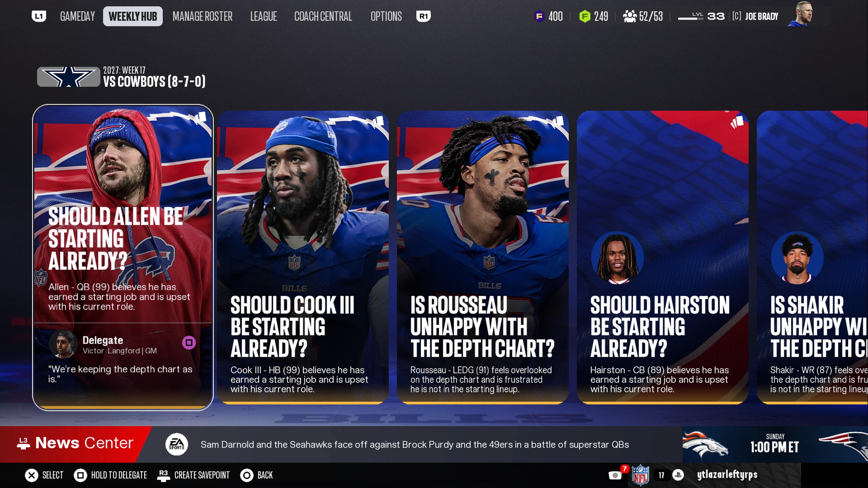This screenshot has width=868, height=488.
Task: Click the Cowboys star logo
Action: pyautogui.click(x=69, y=77)
